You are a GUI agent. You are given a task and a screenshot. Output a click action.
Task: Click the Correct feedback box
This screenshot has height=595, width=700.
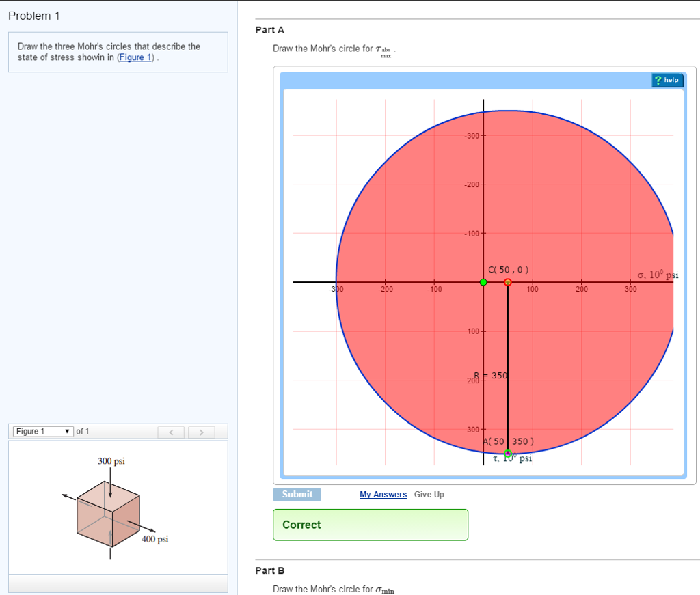tap(370, 525)
